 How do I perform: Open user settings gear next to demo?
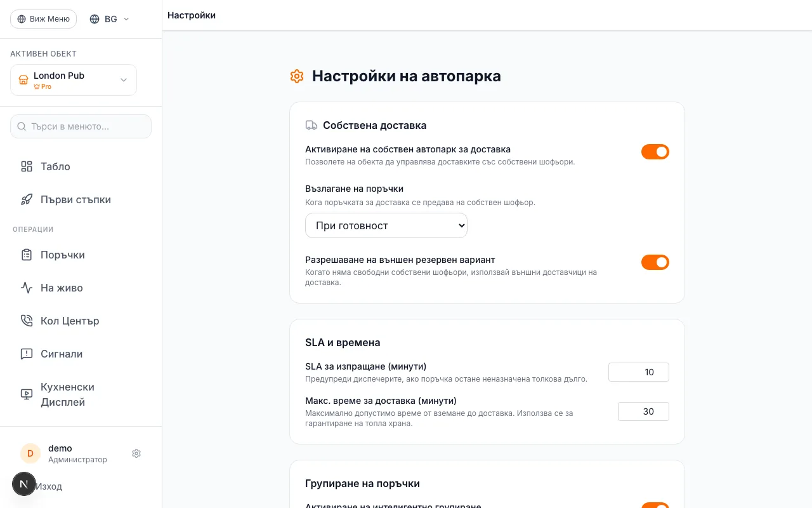click(x=136, y=453)
